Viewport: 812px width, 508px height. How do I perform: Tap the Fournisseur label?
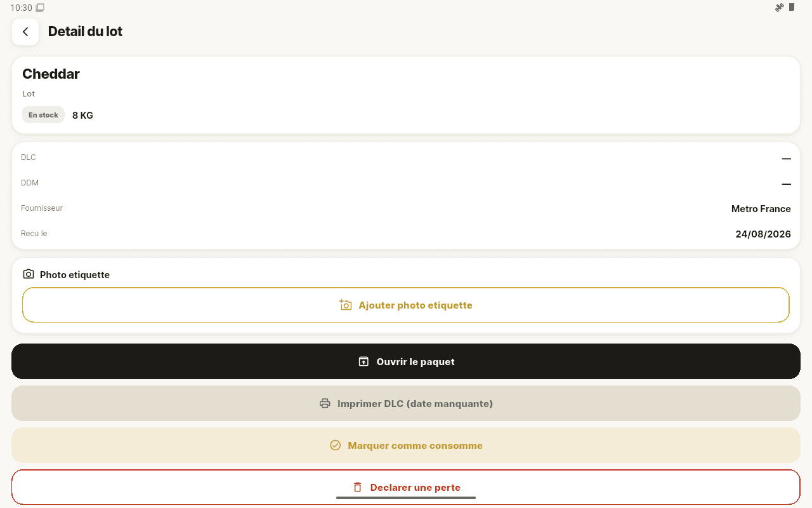click(x=42, y=208)
